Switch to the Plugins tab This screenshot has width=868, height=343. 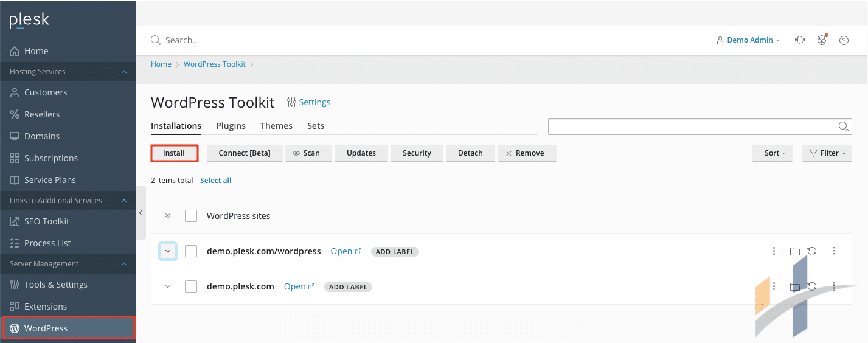[231, 126]
